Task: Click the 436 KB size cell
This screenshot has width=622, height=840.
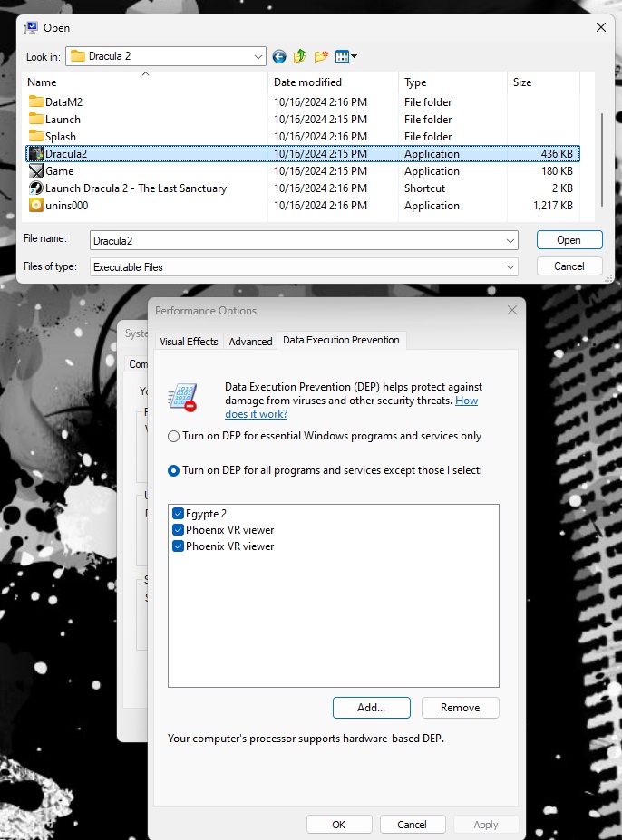Action: coord(557,154)
